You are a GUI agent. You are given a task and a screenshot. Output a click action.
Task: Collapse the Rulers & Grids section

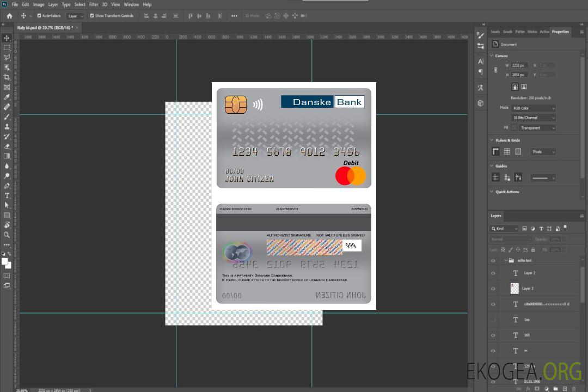pos(492,140)
